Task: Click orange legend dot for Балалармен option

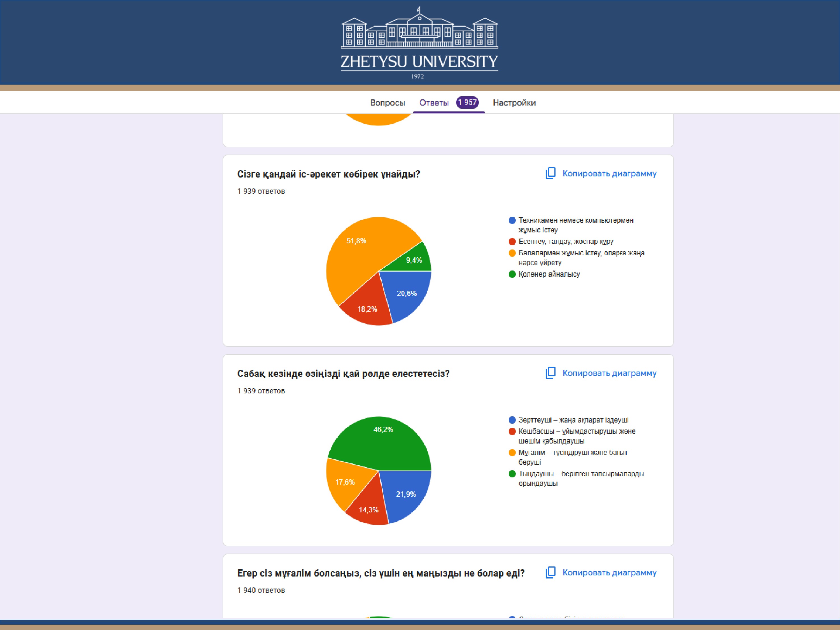Action: pyautogui.click(x=512, y=253)
